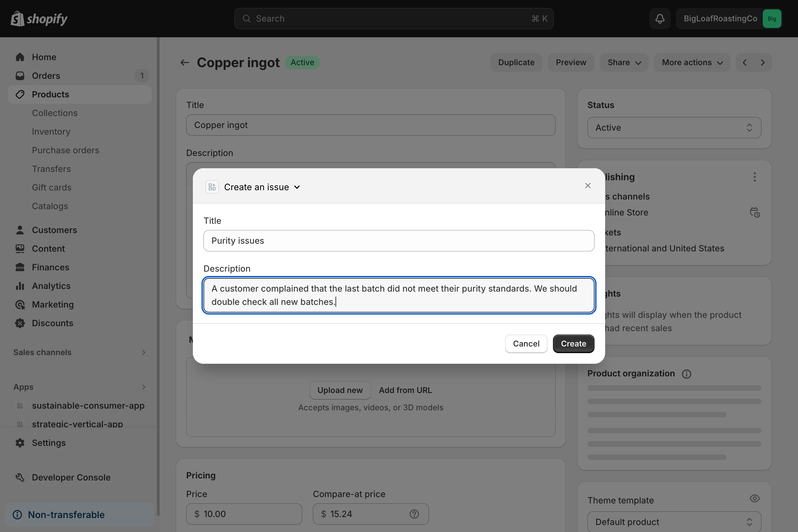Open Catalogs in sidebar
The image size is (798, 532).
pos(50,206)
